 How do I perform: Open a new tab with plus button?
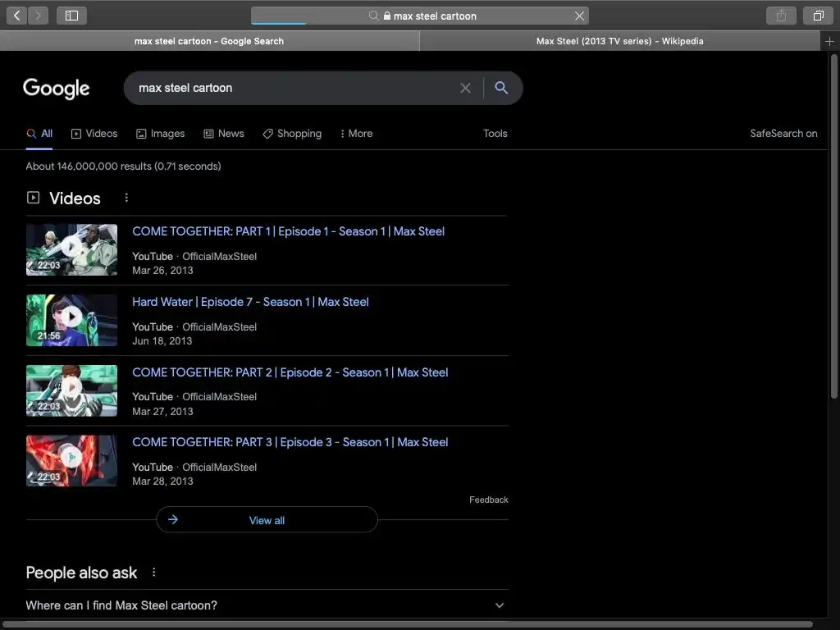pyautogui.click(x=829, y=41)
